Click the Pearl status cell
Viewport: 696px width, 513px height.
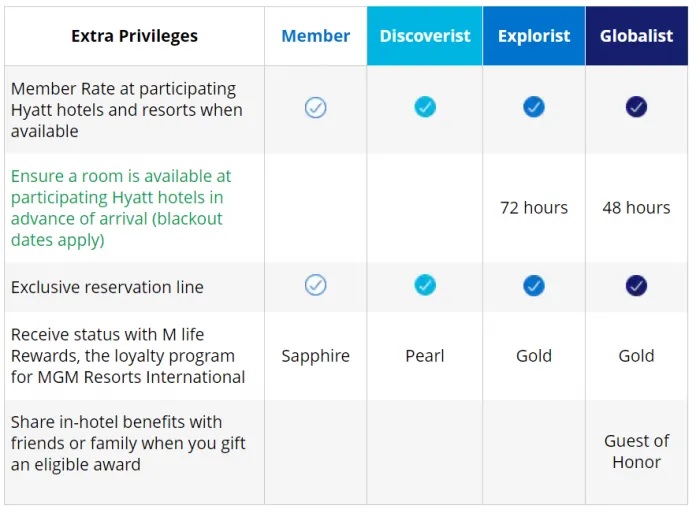425,356
